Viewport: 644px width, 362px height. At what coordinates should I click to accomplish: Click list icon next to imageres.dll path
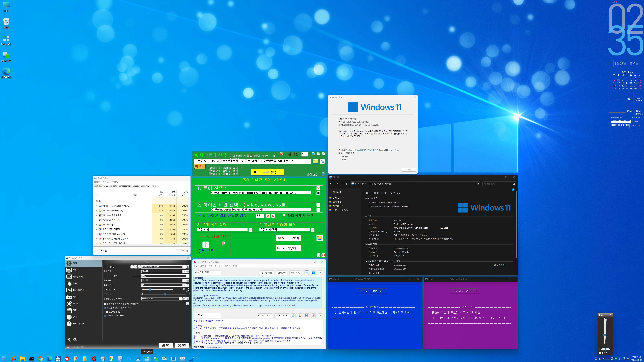[318, 210]
